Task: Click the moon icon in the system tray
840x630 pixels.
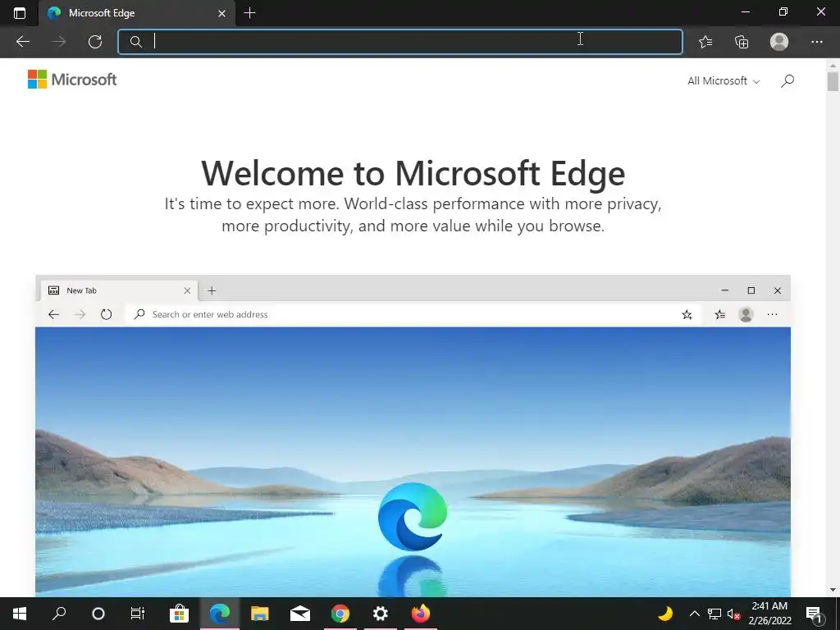Action: point(665,614)
